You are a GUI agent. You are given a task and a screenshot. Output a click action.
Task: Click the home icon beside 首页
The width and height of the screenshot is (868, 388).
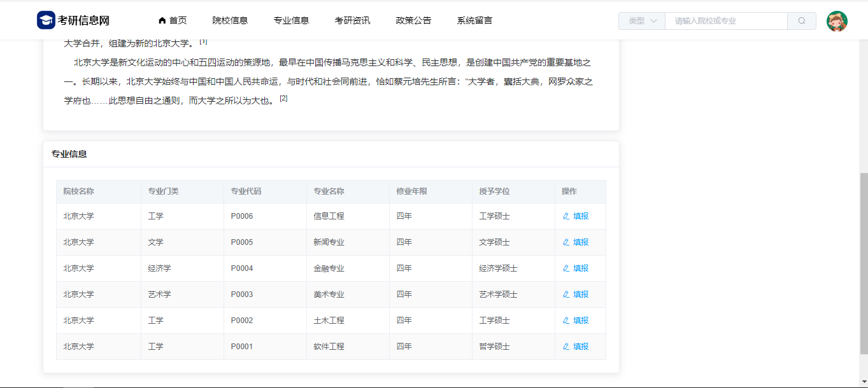(162, 20)
